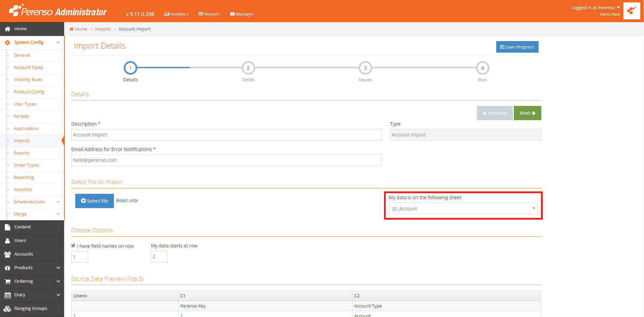The width and height of the screenshot is (644, 317).
Task: Click the Book1.xlsx file name
Action: pos(127,201)
